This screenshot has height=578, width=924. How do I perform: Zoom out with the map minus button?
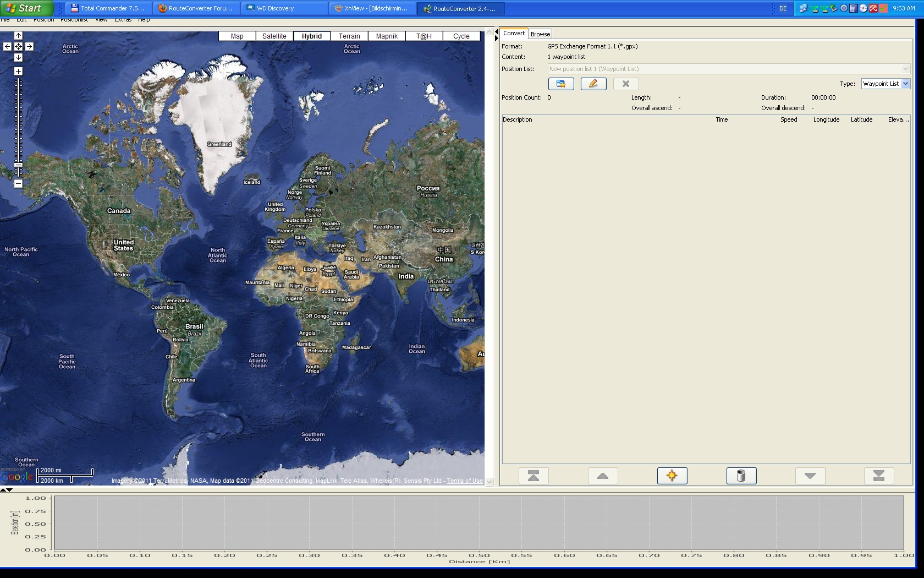[18, 184]
